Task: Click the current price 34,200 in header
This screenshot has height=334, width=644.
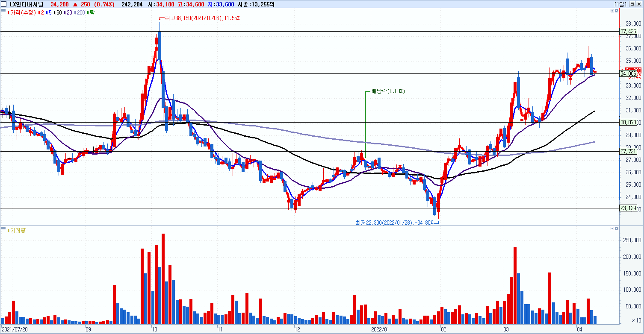Action: pos(60,4)
